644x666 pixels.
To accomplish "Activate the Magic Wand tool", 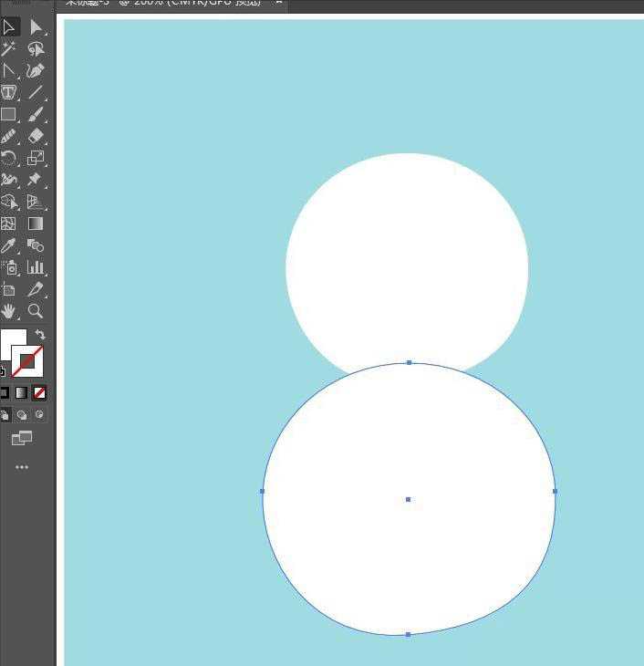I will [x=9, y=49].
